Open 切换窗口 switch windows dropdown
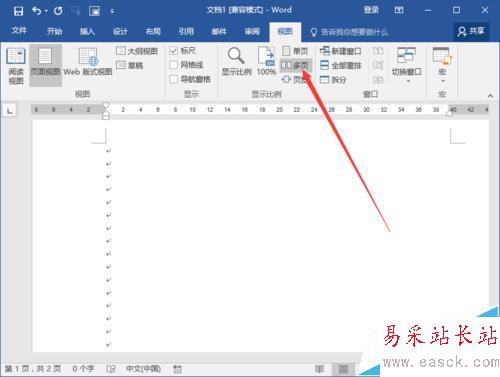 point(407,65)
